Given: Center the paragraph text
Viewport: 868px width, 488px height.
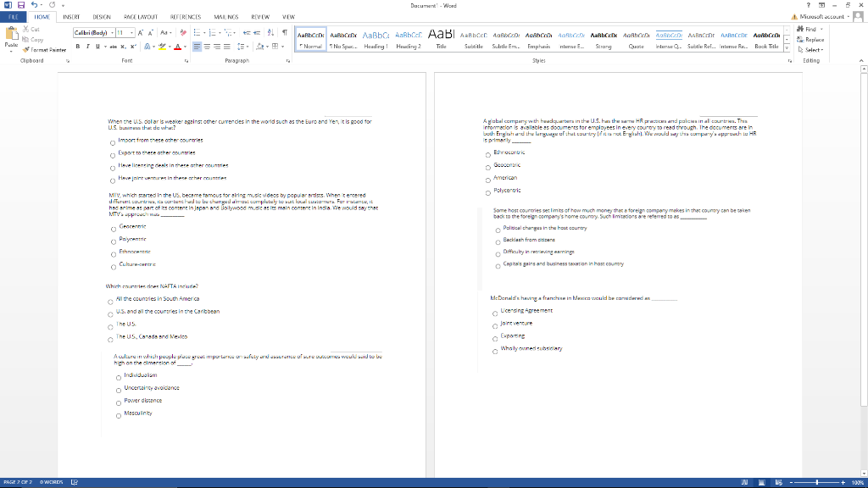Looking at the screenshot, I should (x=207, y=47).
